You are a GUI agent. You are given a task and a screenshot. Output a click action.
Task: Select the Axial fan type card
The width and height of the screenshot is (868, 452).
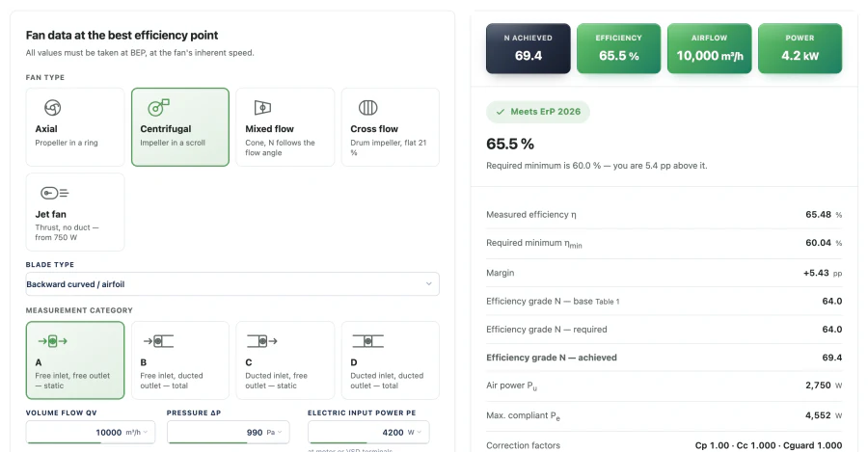pos(74,126)
